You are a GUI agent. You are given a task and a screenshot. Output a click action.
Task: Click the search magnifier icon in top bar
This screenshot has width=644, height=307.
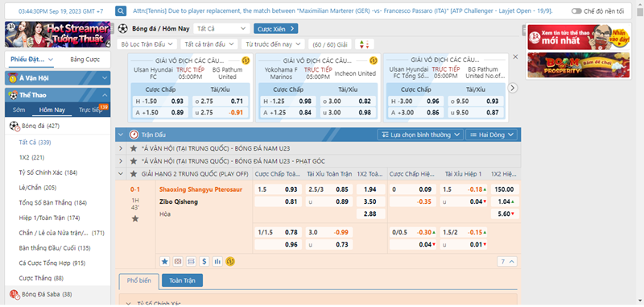pos(120,10)
